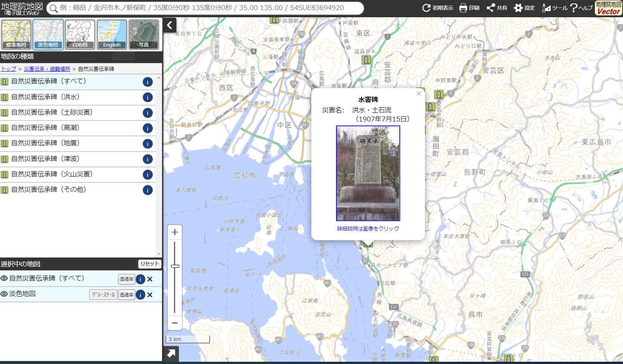Image resolution: width=623 pixels, height=364 pixels.
Task: Click the zoom slider handle
Action: click(175, 266)
